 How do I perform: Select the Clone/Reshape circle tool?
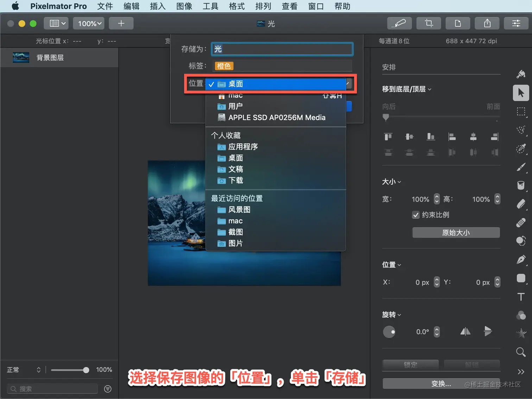[x=521, y=241]
